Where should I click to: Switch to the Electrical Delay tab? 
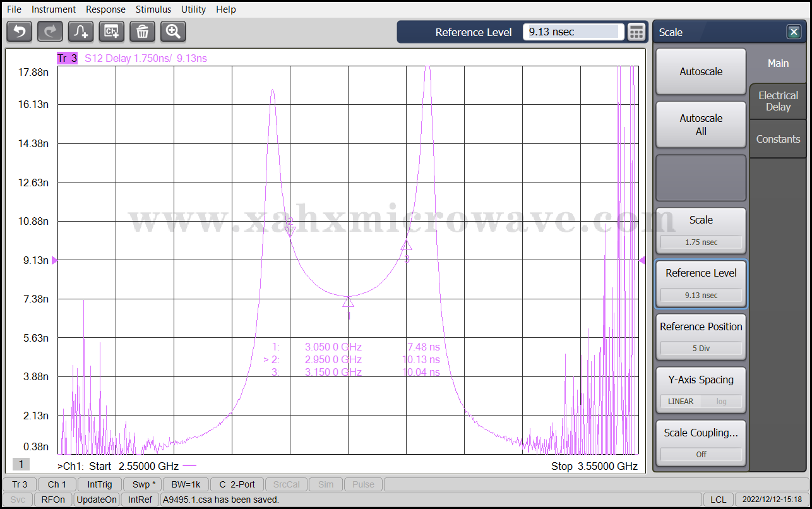pos(778,101)
